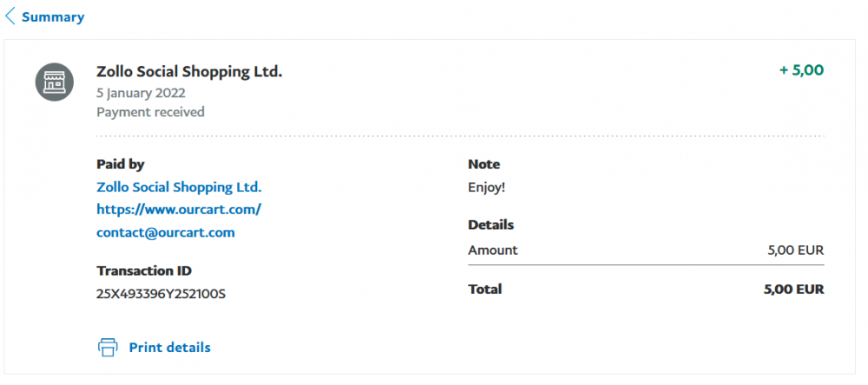Click the Transaction ID label
The image size is (868, 385).
tap(144, 271)
